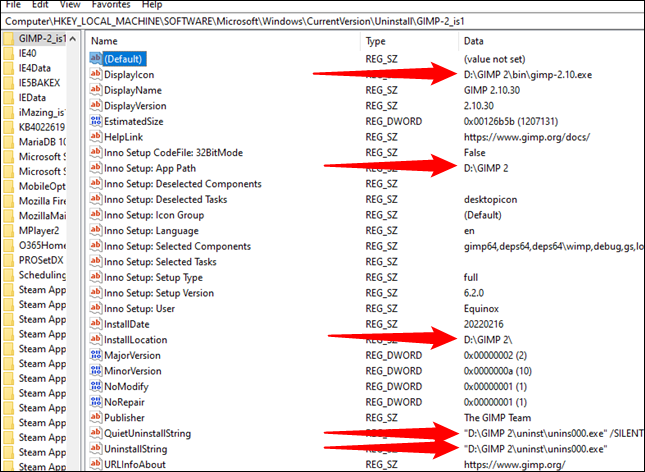Click the registry path address bar
The image size is (645, 472).
(x=322, y=21)
